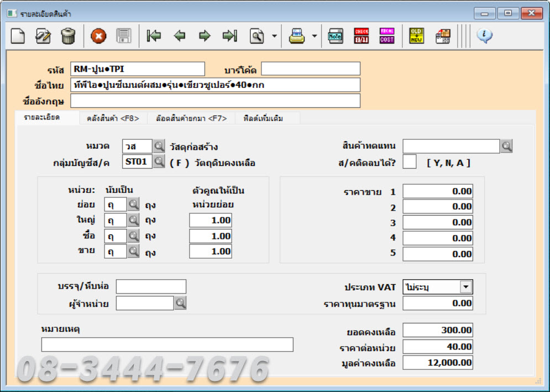The width and height of the screenshot is (550, 392).
Task: Click ใหญ่ unit code field
Action: point(116,220)
